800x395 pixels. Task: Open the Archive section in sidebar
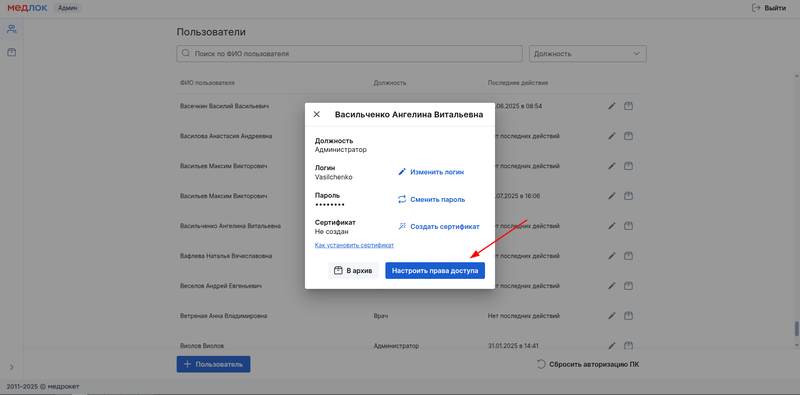(x=11, y=52)
